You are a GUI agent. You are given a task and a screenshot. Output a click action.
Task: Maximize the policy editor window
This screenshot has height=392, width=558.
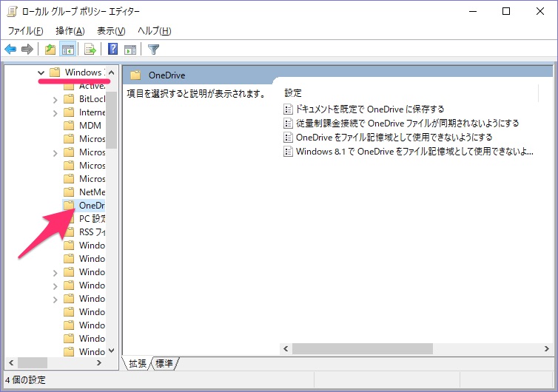point(506,11)
